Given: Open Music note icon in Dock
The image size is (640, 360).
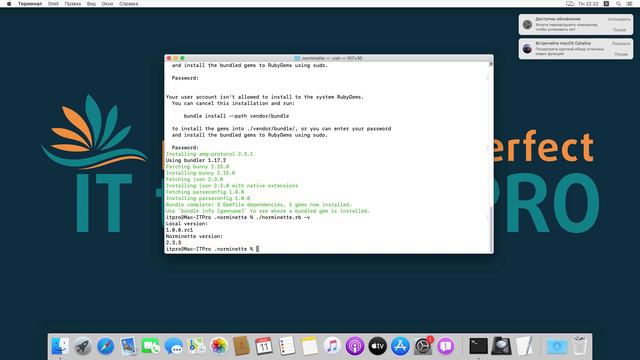Looking at the screenshot, I should (332, 346).
